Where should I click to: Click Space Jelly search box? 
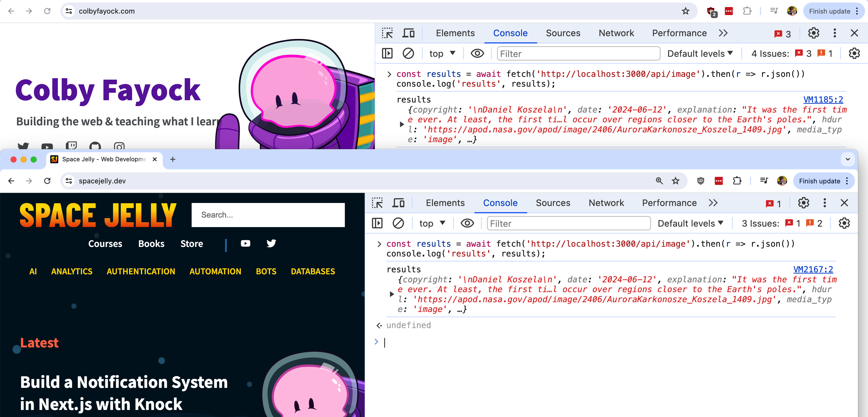point(268,215)
